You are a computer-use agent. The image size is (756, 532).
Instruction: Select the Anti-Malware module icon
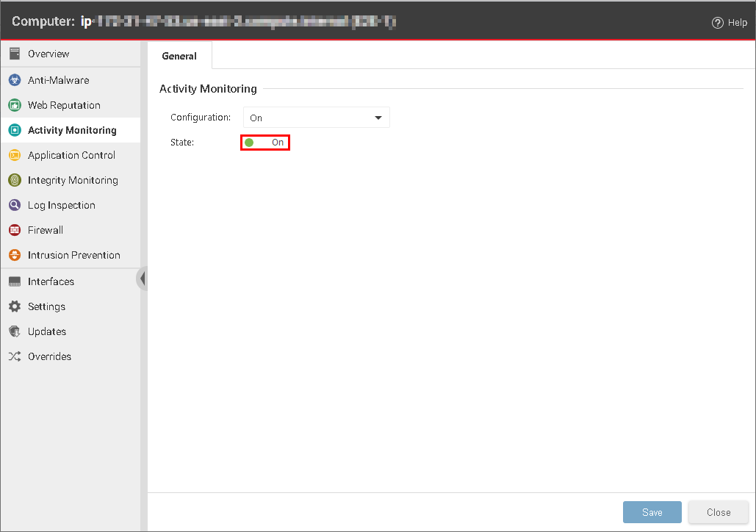tap(16, 80)
